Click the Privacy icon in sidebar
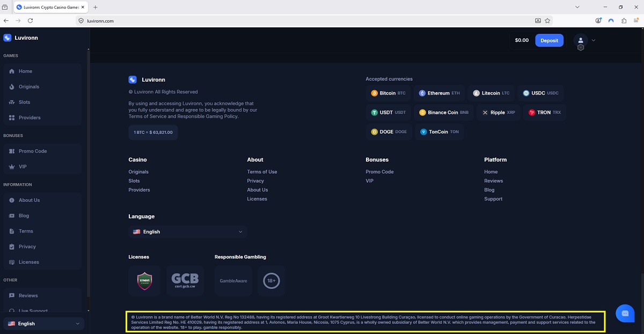 [x=12, y=247]
